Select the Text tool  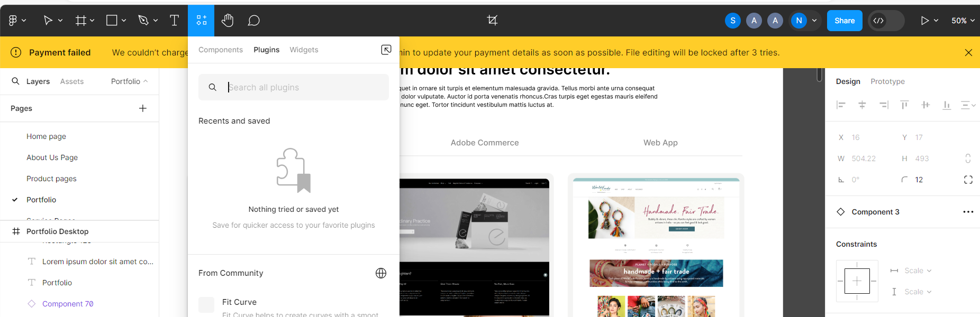[x=174, y=21]
